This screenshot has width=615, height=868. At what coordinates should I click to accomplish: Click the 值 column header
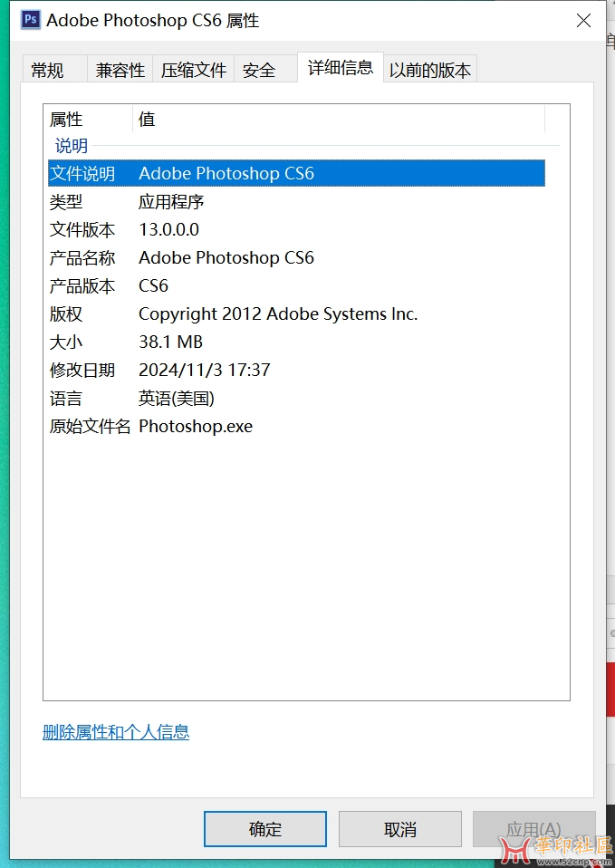pos(147,119)
